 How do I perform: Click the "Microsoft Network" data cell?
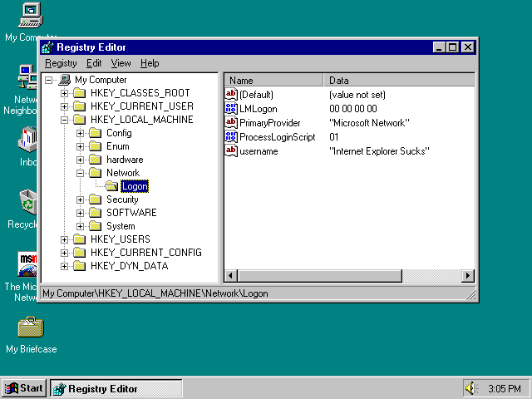point(369,123)
